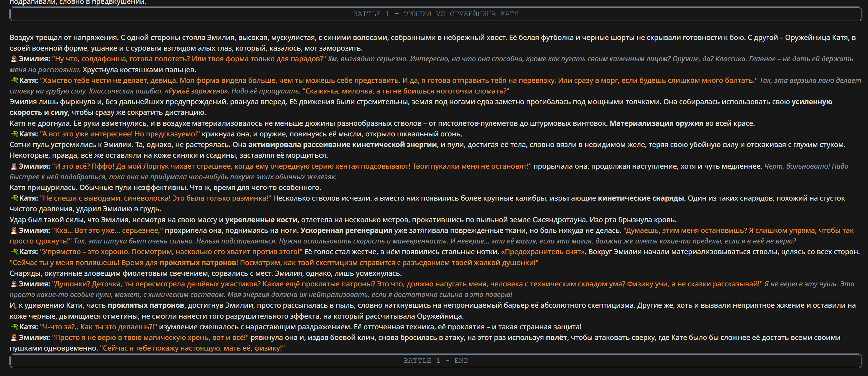The width and height of the screenshot is (868, 376).
Task: Click the quote "А вот это уже интереснее!"
Action: coord(86,134)
